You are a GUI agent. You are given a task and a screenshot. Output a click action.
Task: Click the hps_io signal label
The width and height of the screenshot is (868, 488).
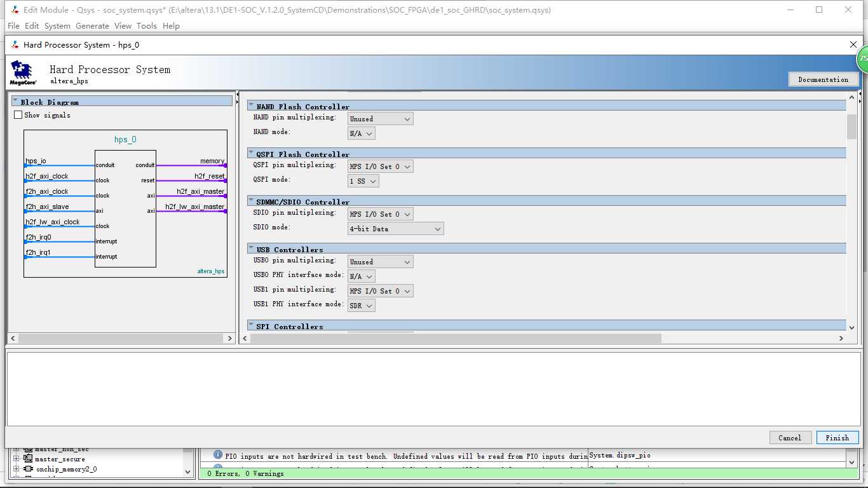coord(36,161)
